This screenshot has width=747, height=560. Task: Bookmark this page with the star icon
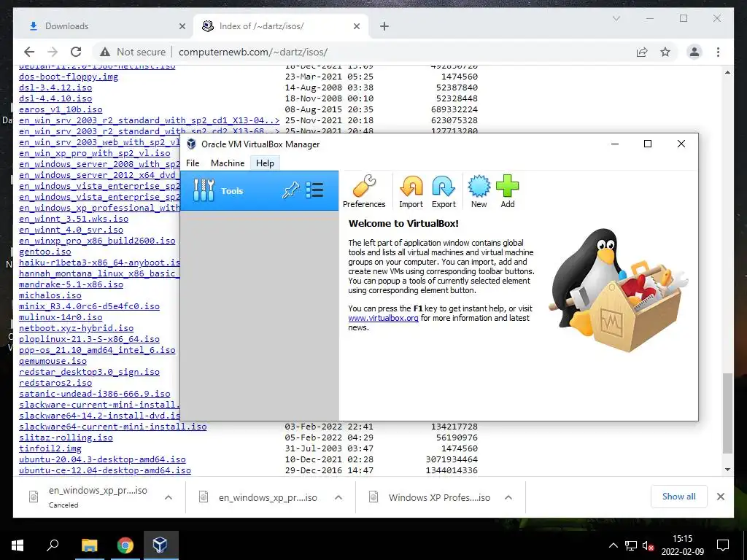665,52
